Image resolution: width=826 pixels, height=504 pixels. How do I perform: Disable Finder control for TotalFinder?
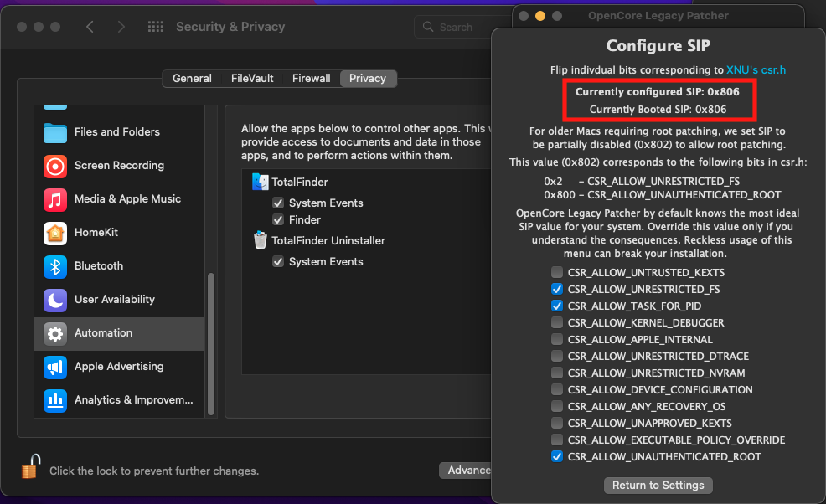pyautogui.click(x=278, y=220)
